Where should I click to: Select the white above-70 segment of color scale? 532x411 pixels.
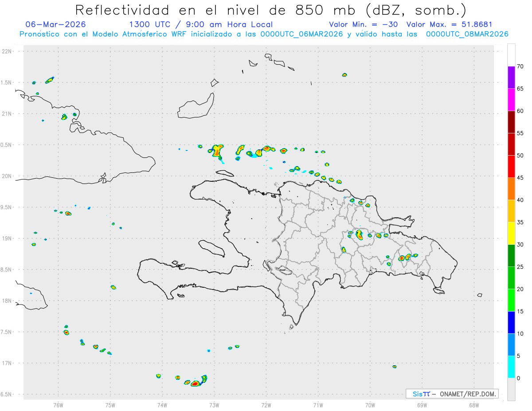tap(511, 55)
